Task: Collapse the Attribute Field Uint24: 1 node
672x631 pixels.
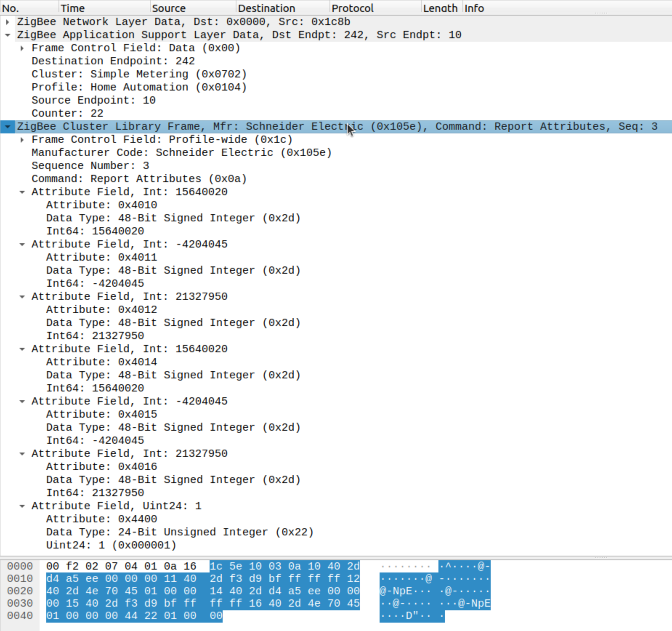Action: click(x=23, y=506)
